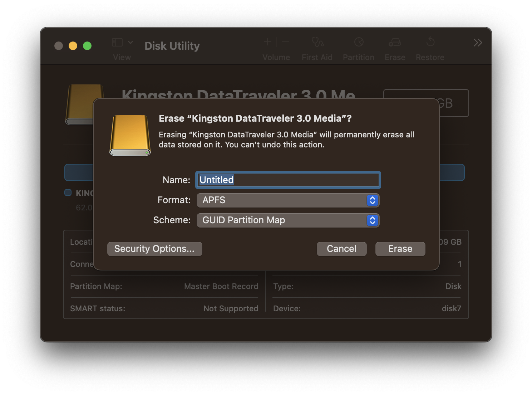
Task: Click the Restore toolbar label
Action: (430, 57)
